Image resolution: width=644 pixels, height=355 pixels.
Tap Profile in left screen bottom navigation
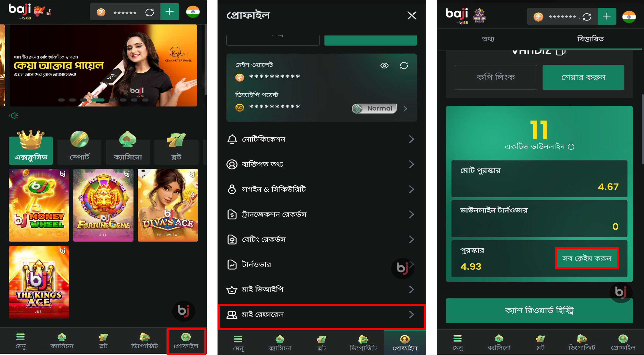(x=186, y=341)
